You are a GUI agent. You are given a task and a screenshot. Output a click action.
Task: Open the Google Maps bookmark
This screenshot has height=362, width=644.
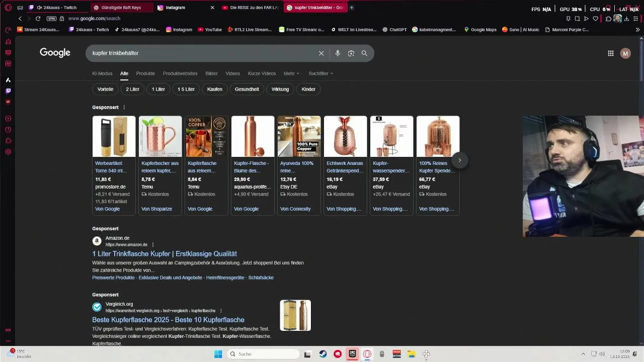480,30
